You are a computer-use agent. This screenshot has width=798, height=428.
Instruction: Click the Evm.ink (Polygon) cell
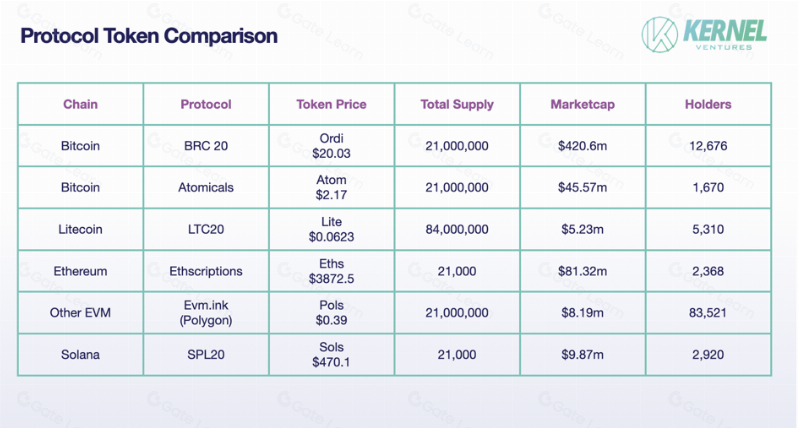(206, 313)
